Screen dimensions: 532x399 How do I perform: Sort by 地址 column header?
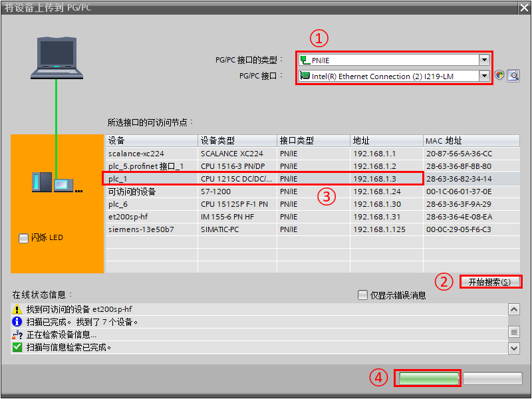point(387,140)
